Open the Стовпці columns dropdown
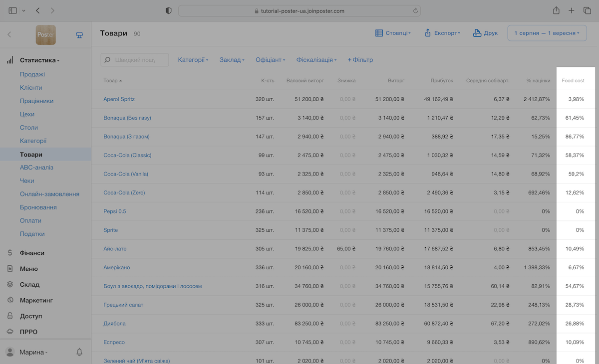The width and height of the screenshot is (599, 364). click(393, 33)
